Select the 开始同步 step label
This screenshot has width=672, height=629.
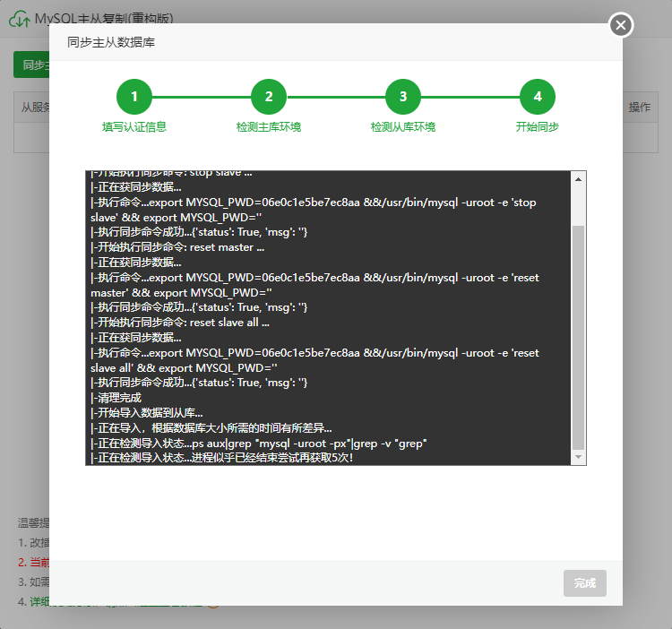point(538,127)
